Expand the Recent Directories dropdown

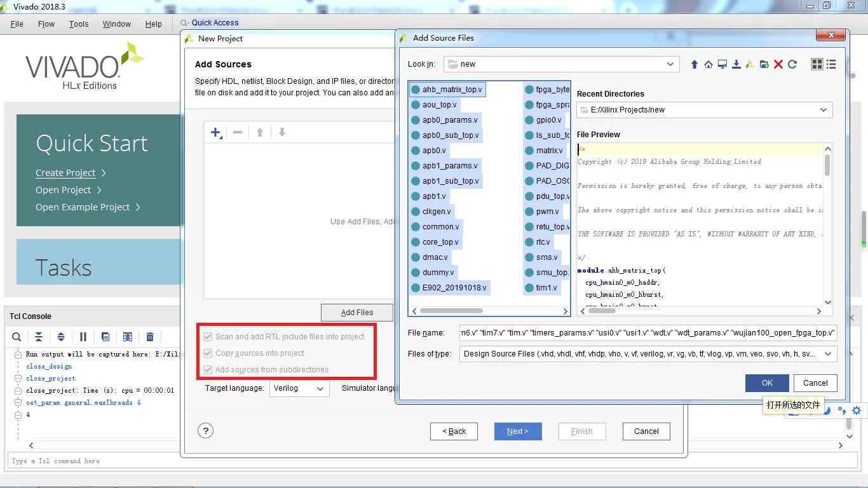click(824, 110)
